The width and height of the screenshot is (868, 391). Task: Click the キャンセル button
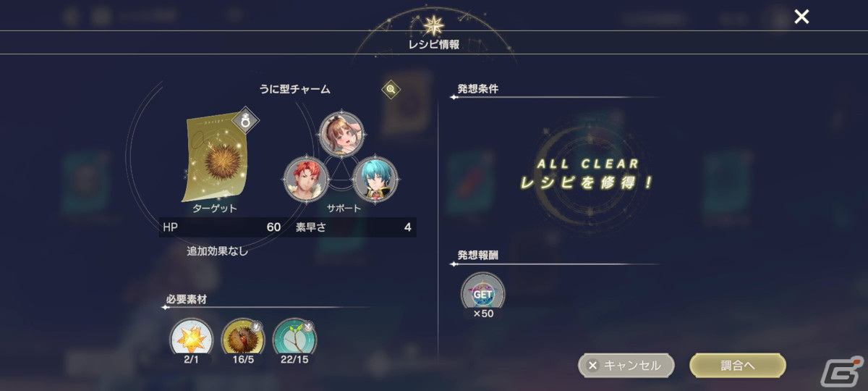(x=626, y=366)
